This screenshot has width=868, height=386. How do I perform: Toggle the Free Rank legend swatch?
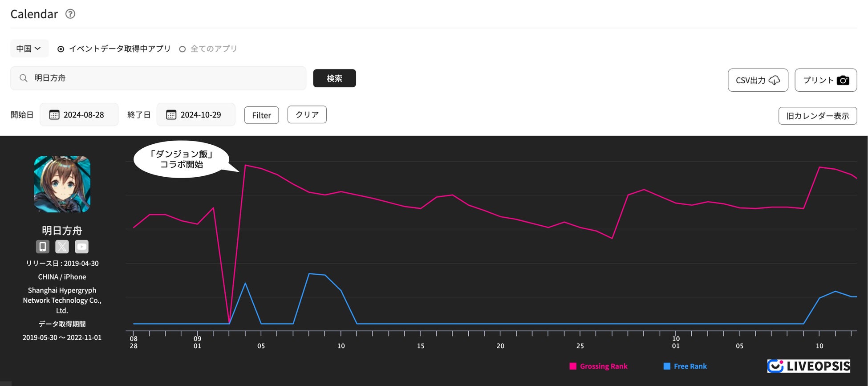(667, 366)
